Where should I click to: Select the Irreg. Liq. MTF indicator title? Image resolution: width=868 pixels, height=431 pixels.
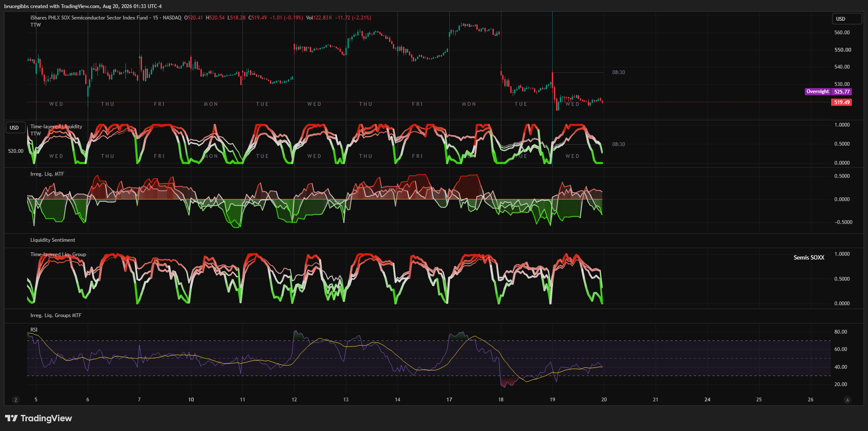47,174
